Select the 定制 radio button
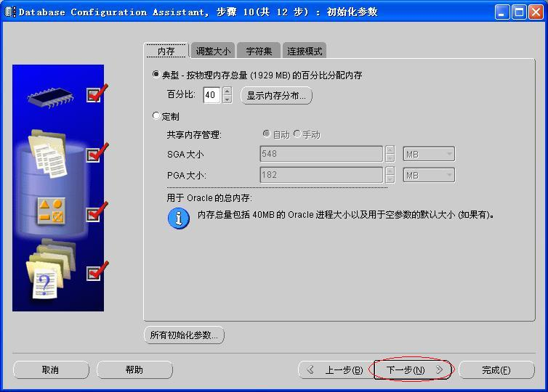548x392 pixels. (x=156, y=115)
